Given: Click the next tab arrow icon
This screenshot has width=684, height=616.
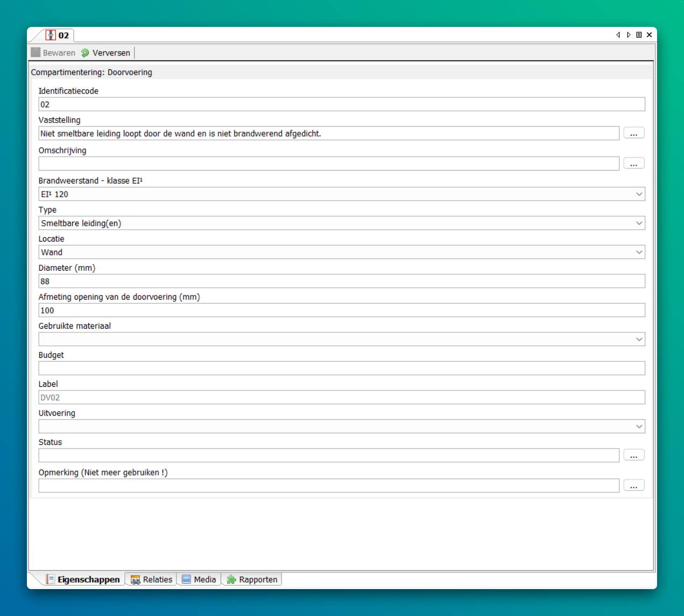Looking at the screenshot, I should coord(628,35).
